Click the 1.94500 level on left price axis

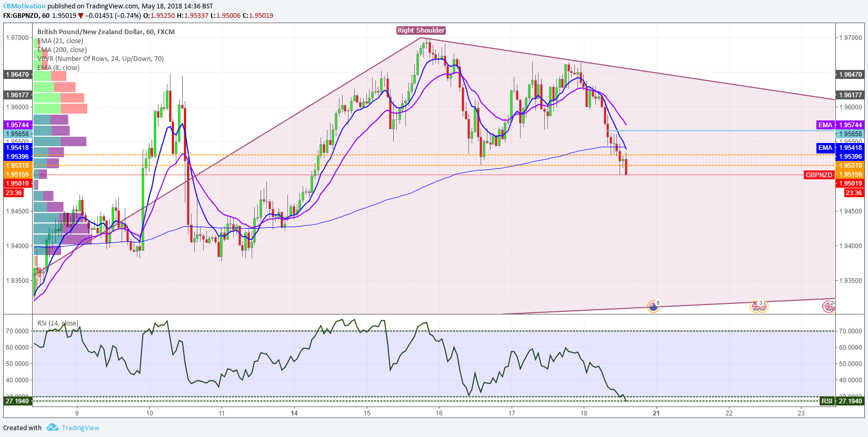tap(17, 211)
